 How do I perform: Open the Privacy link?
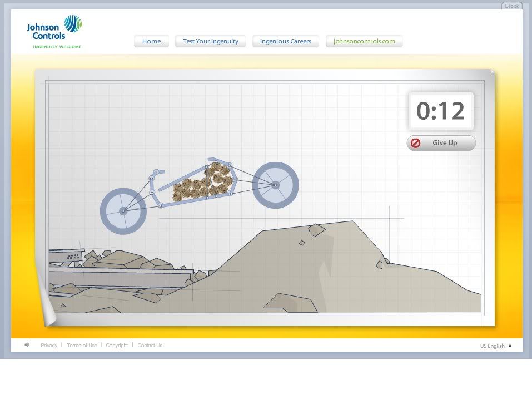[x=49, y=346]
